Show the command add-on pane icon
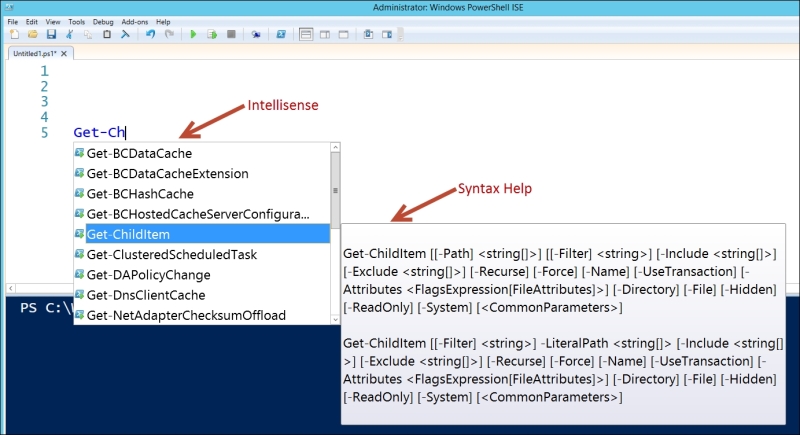The height and width of the screenshot is (435, 800). [x=387, y=34]
